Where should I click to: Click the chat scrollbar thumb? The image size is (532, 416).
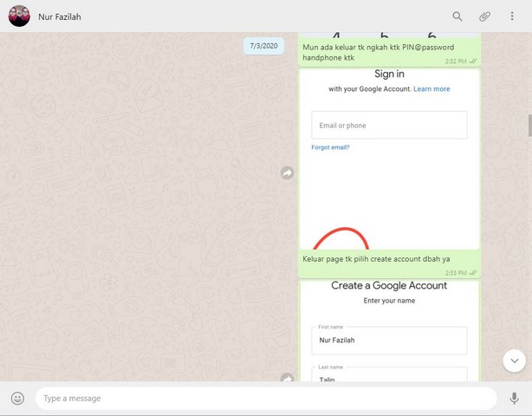point(529,124)
